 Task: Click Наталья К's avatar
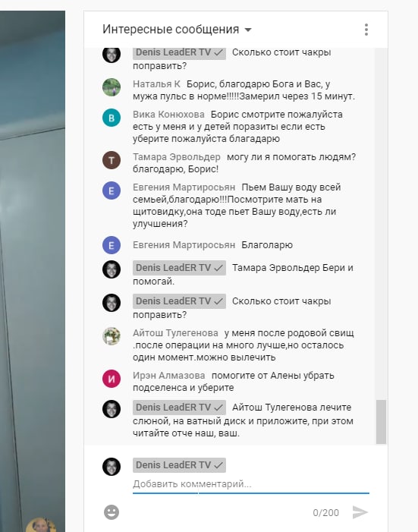[x=112, y=87]
